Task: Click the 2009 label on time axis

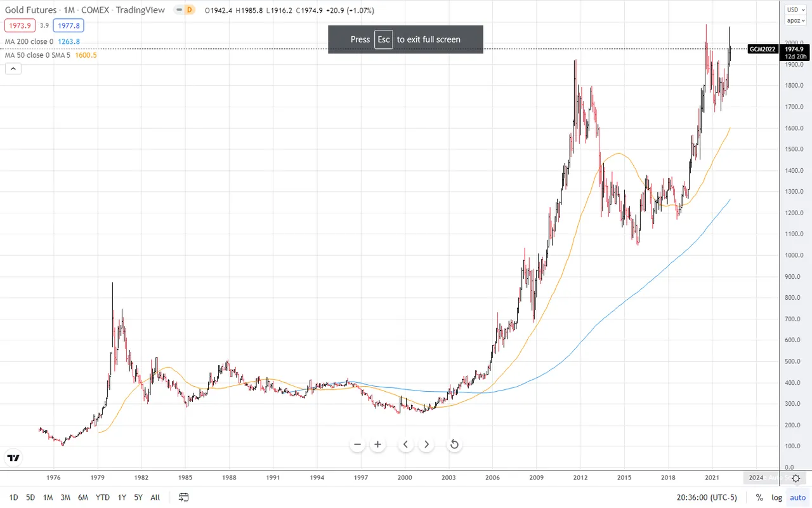Action: [x=537, y=476]
